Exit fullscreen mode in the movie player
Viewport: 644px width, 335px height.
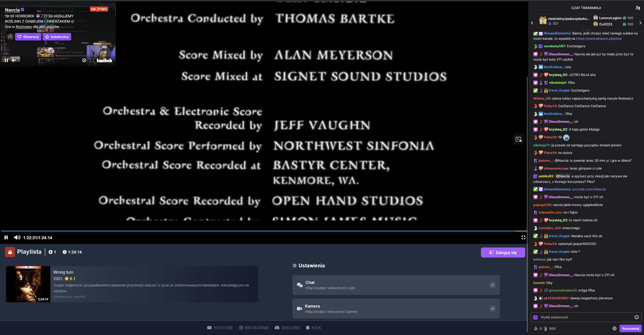[523, 237]
